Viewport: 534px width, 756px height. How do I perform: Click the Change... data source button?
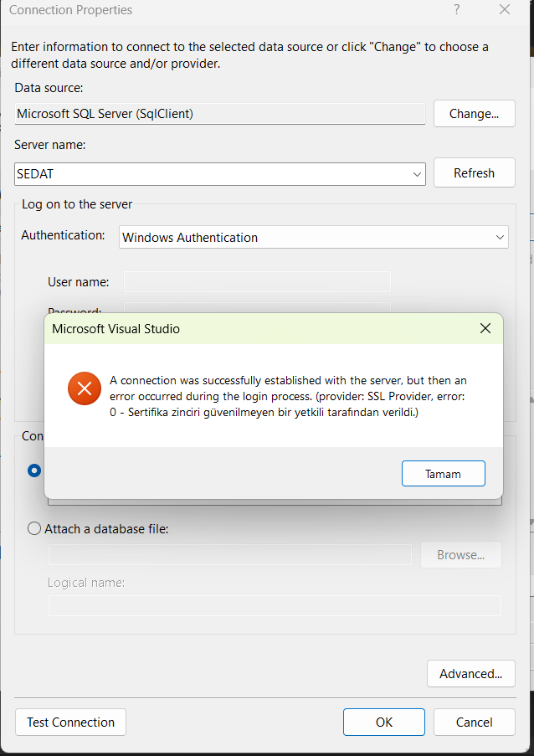coord(475,114)
